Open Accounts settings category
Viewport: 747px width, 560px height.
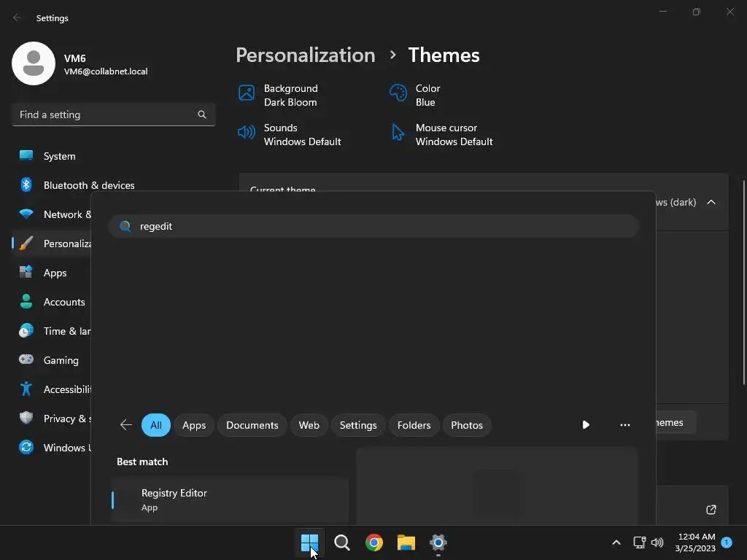point(53,302)
